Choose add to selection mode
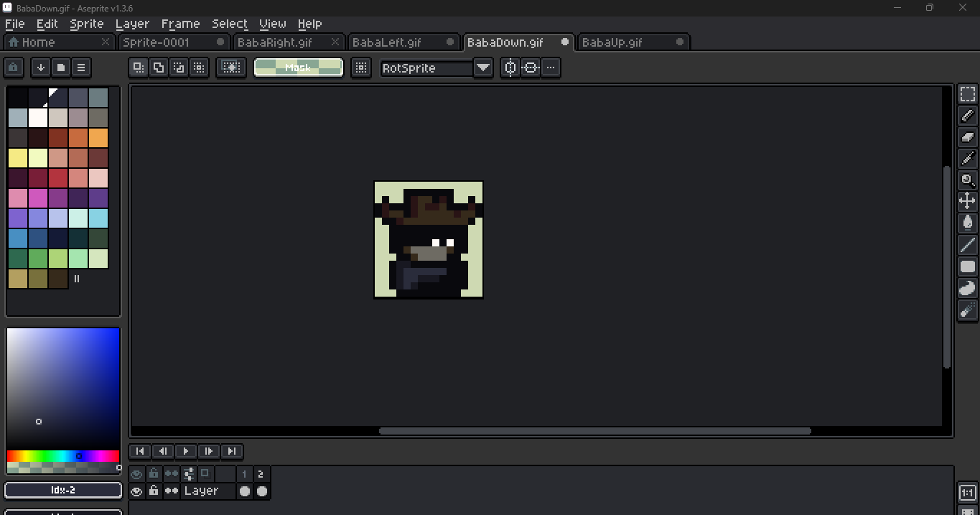This screenshot has width=980, height=515. pos(159,68)
